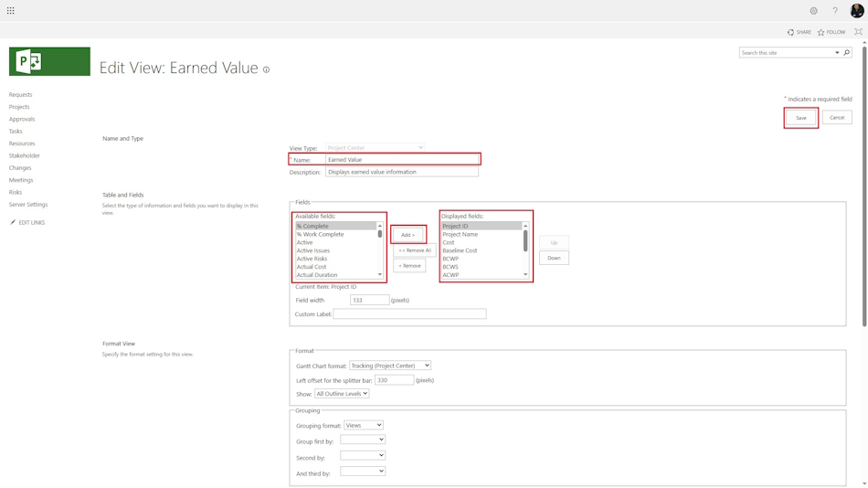
Task: Click the help question mark icon
Action: (835, 11)
